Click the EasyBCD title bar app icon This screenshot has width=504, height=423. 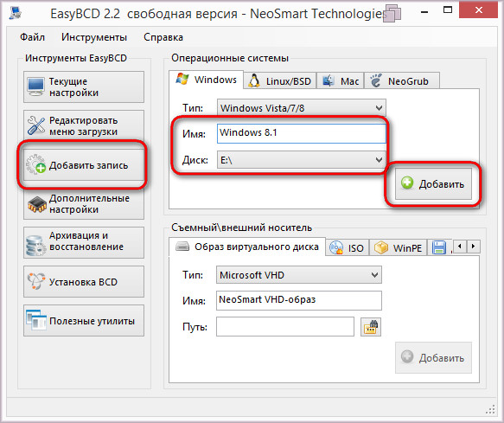[15, 13]
